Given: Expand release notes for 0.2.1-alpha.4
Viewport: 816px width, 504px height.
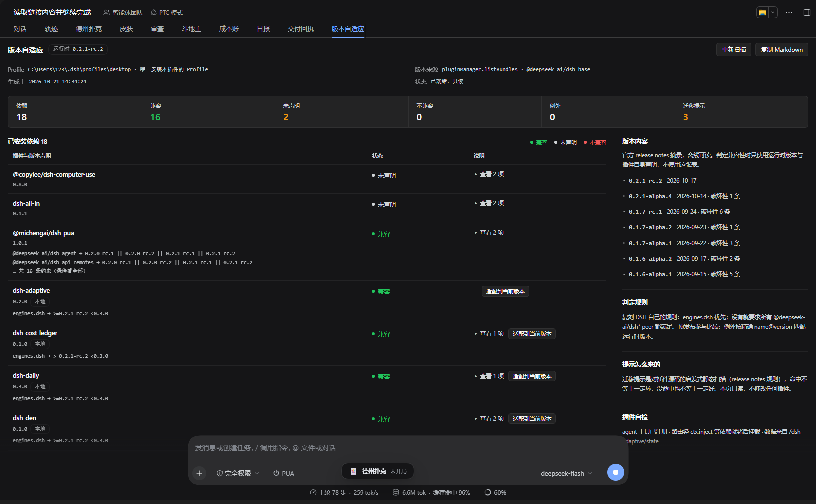Looking at the screenshot, I should 681,196.
